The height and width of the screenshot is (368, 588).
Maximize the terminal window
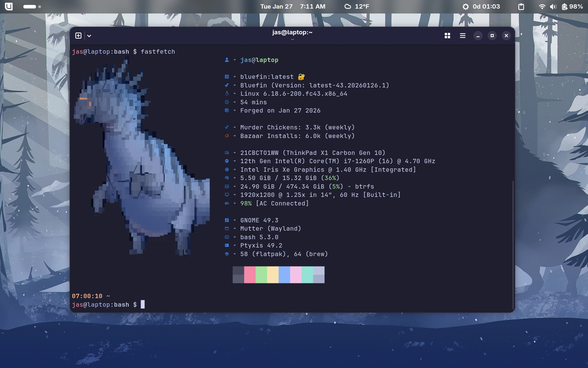pos(492,36)
